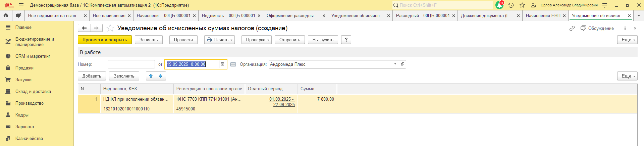This screenshot has width=644, height=146.
Task: Add document to favorites with star
Action: 110,28
